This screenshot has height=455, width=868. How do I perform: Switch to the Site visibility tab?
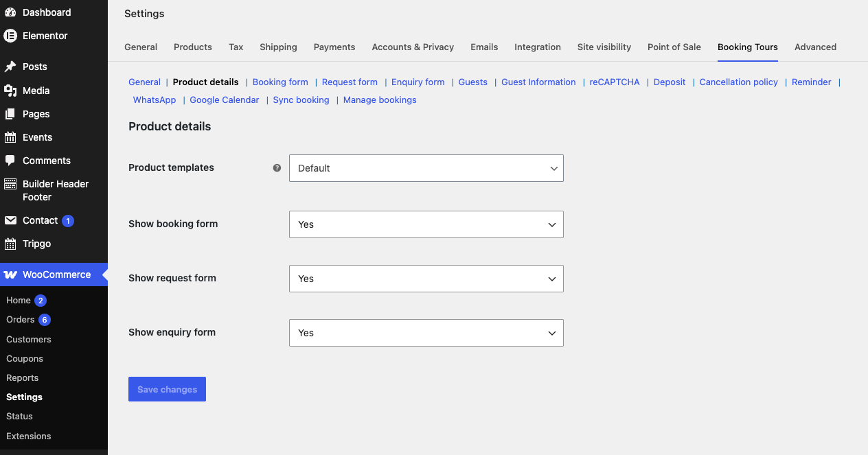[x=604, y=47]
